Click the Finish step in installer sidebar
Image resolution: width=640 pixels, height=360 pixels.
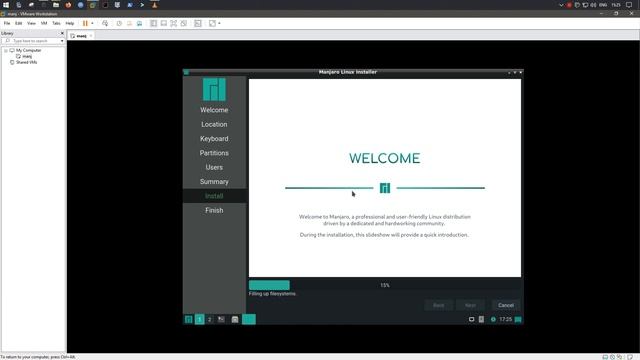coord(214,210)
